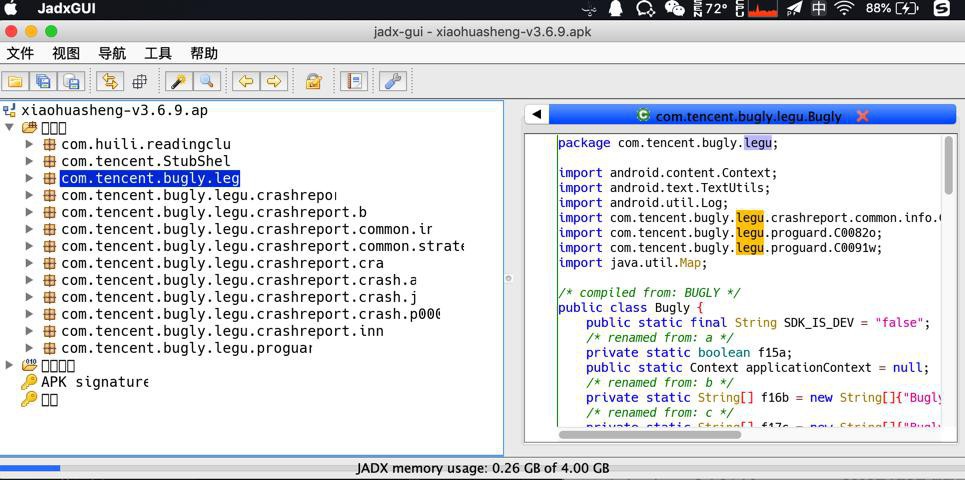Select the xiaohuasheng-v3.6.9.ap root node
965x480 pixels.
coord(114,111)
